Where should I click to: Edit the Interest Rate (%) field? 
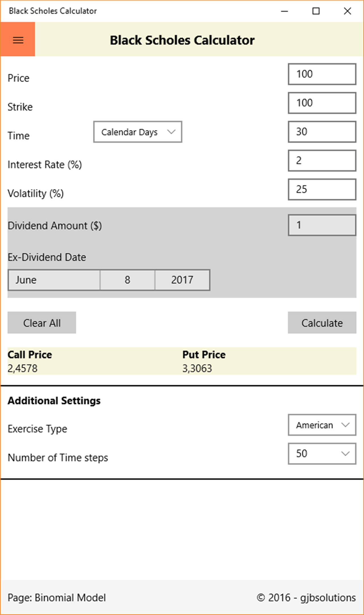[322, 161]
